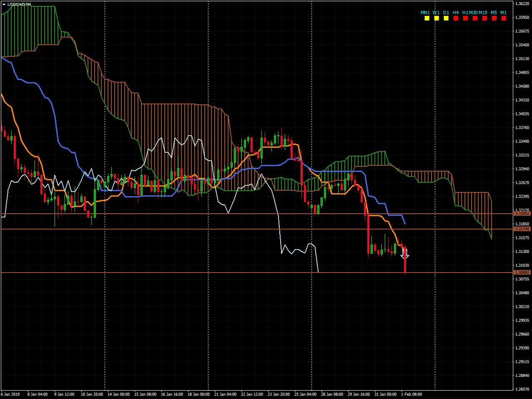Screen dimensions: 532x399
Task: Click the 1.28570 value on price axis
Action: [x=522, y=389]
